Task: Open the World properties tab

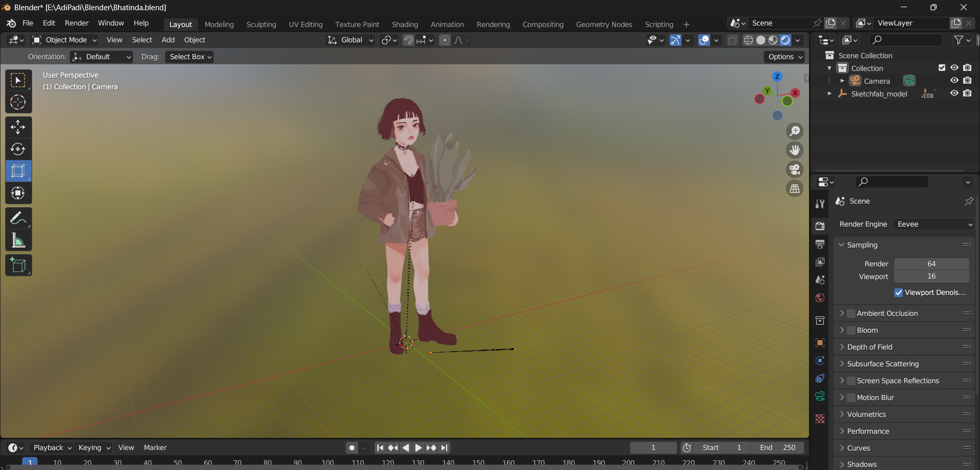Action: [x=820, y=298]
